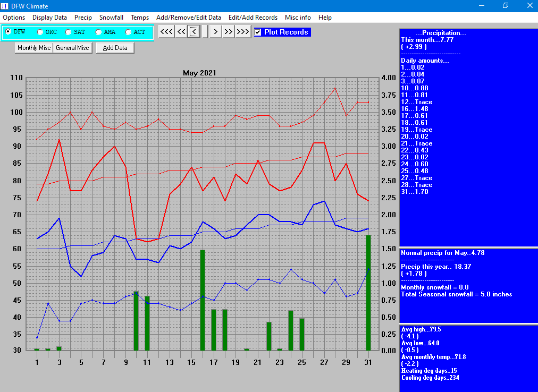538x392 pixels.
Task: Click the green precipitation bar for day 16
Action: click(x=203, y=300)
